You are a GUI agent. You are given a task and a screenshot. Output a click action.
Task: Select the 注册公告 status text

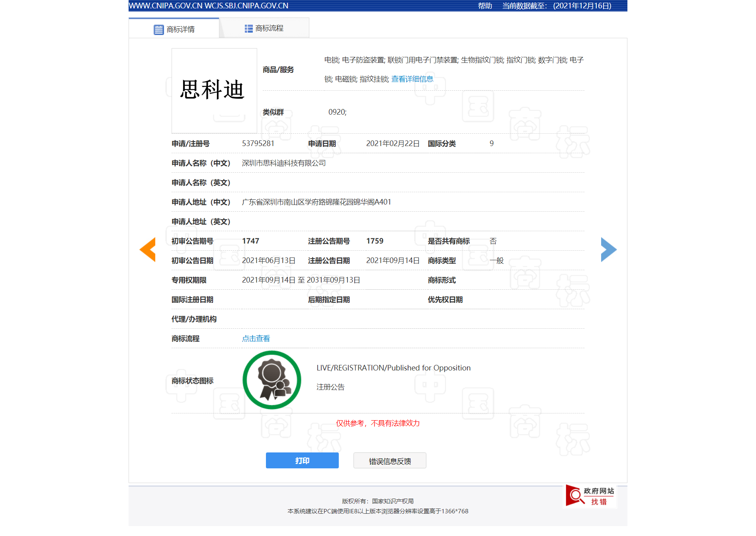coord(330,387)
